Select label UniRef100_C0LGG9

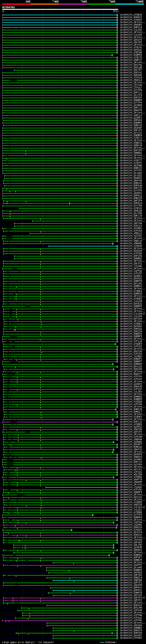[x=131, y=301]
